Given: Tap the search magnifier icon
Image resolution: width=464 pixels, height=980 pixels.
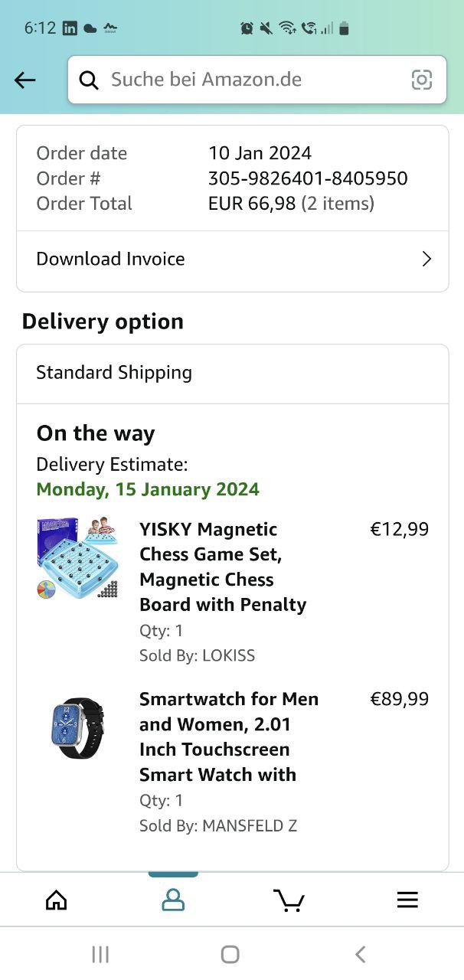Looking at the screenshot, I should (x=90, y=80).
